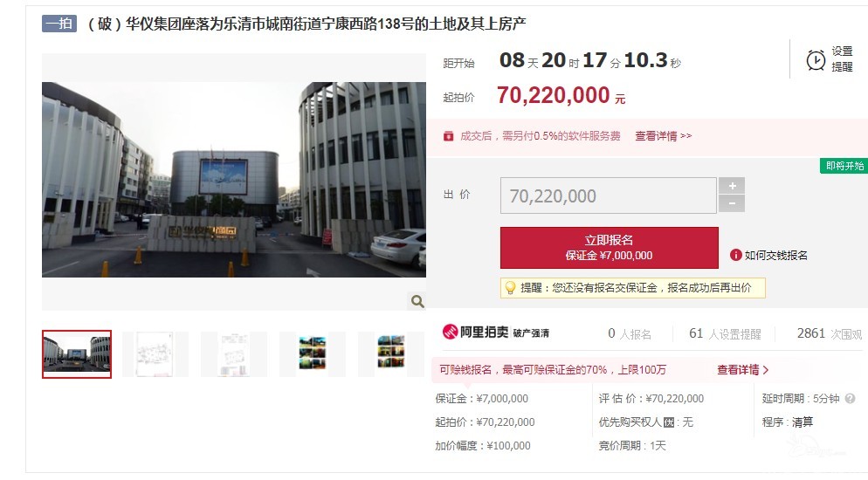
Task: Click the bid price input field
Action: point(609,195)
